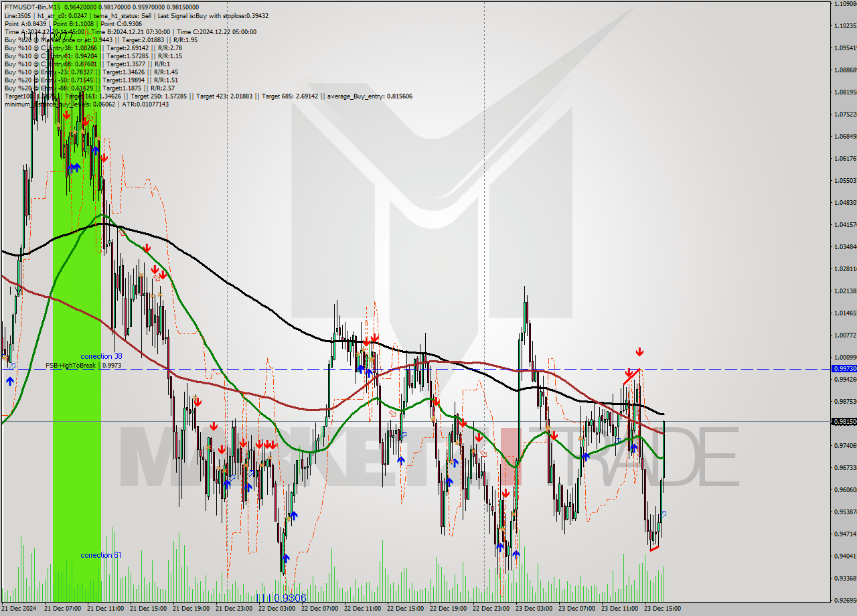Image resolution: width=857 pixels, height=616 pixels.
Task: Click the '22 Dec 19:00' time label
Action: tap(448, 609)
